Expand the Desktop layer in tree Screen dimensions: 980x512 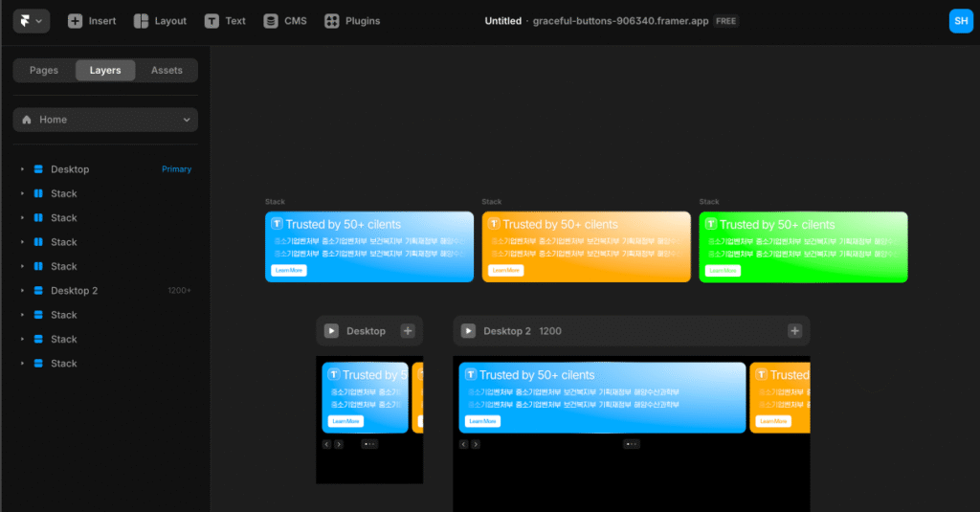[x=22, y=169]
